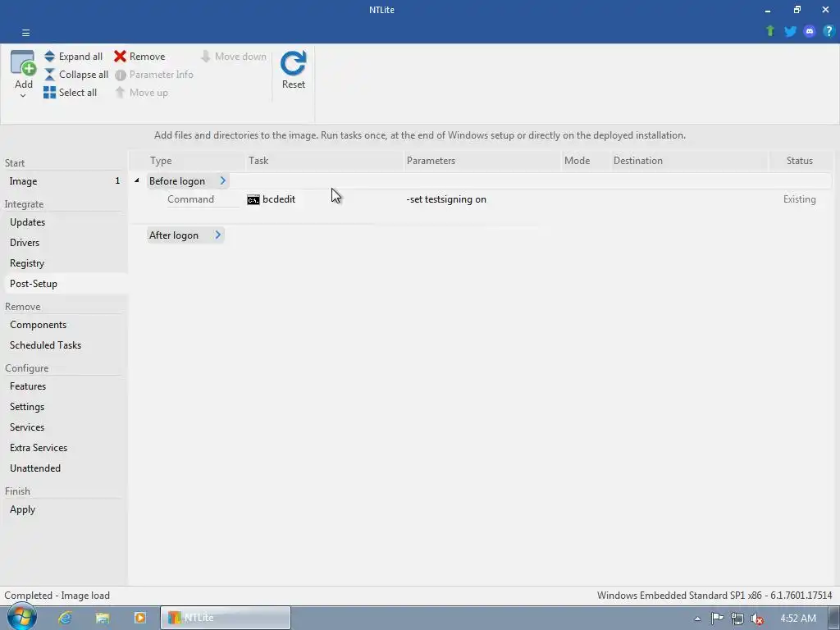
Task: Click the Reset circular arrow icon
Action: pos(294,64)
